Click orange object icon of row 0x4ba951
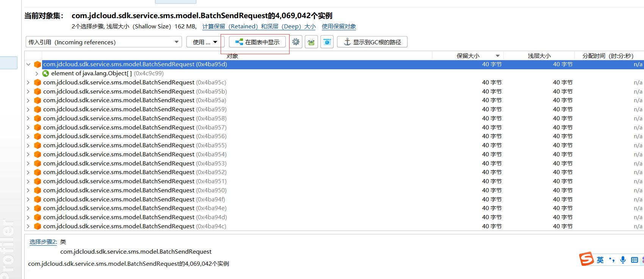This screenshot has width=644, height=279. coord(38,181)
